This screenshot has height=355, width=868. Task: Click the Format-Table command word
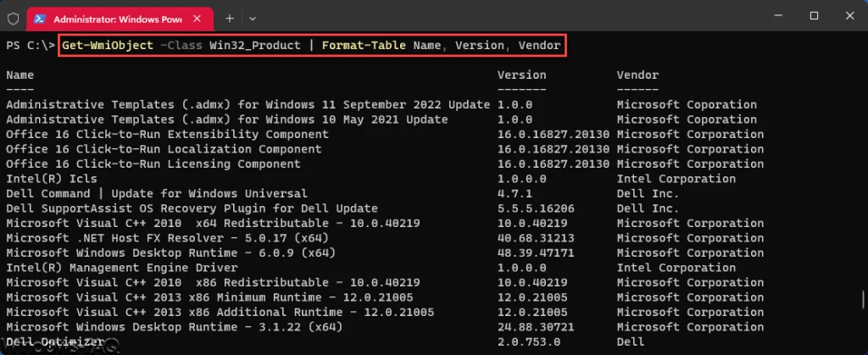tap(364, 46)
